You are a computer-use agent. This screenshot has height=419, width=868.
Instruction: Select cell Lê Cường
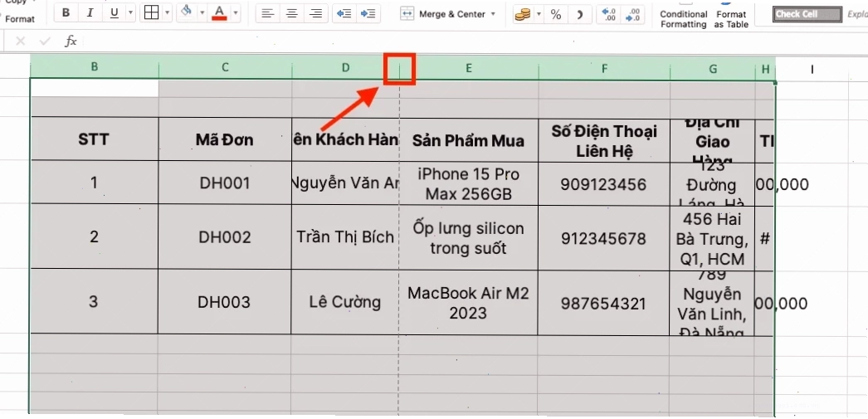345,302
